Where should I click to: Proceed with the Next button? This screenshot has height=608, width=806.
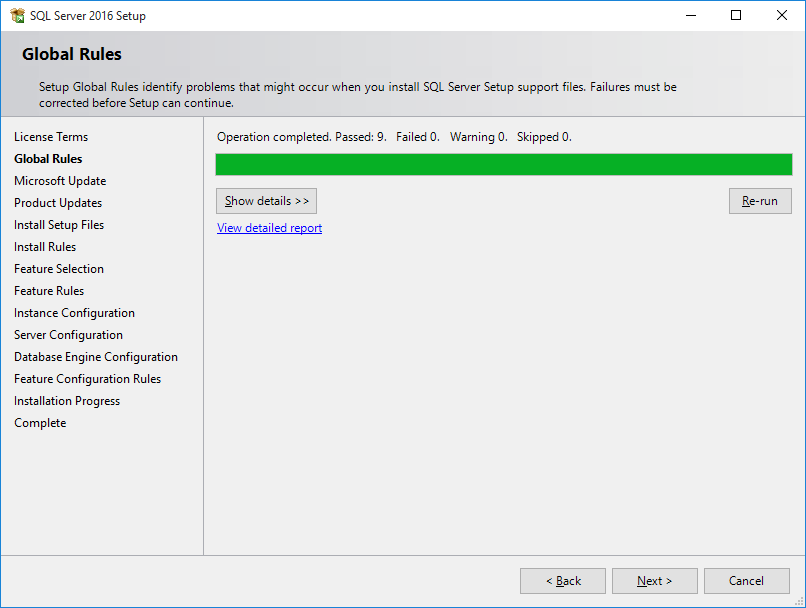click(654, 581)
